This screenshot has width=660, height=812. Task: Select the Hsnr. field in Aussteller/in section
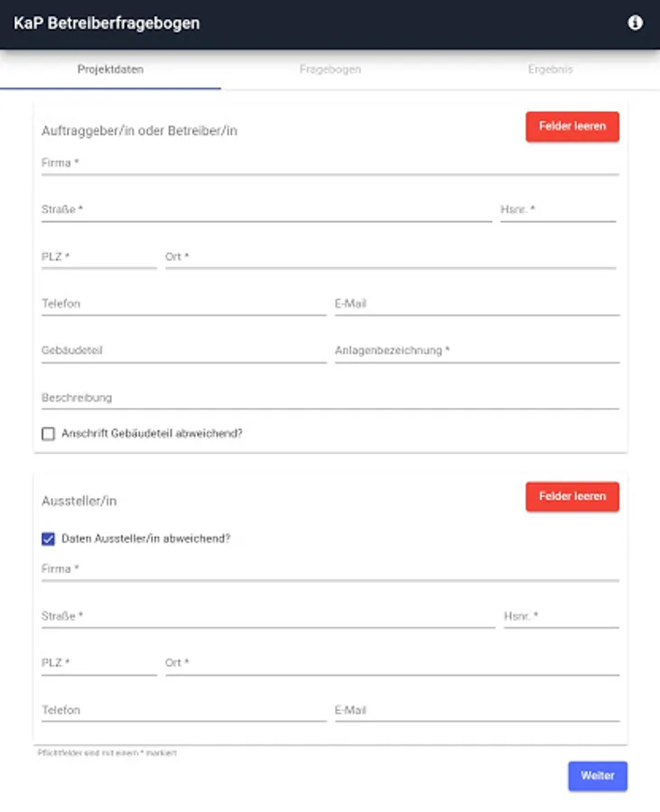click(x=561, y=617)
